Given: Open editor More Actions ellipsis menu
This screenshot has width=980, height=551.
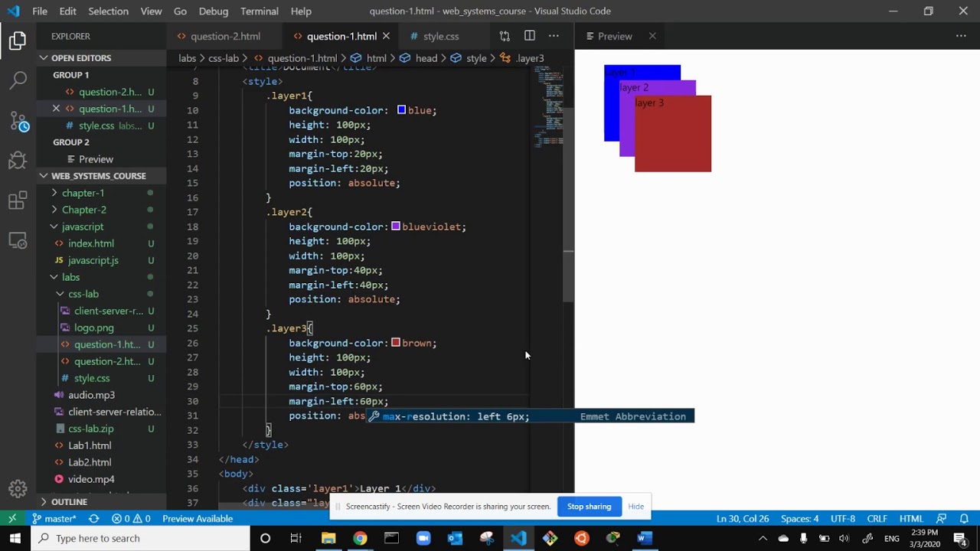Looking at the screenshot, I should pos(554,36).
